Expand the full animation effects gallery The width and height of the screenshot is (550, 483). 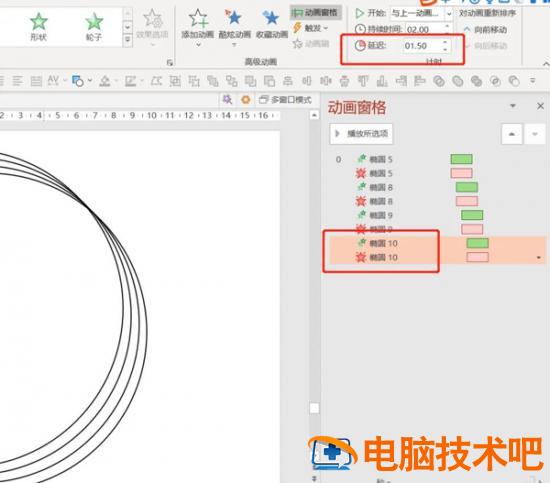point(128,39)
